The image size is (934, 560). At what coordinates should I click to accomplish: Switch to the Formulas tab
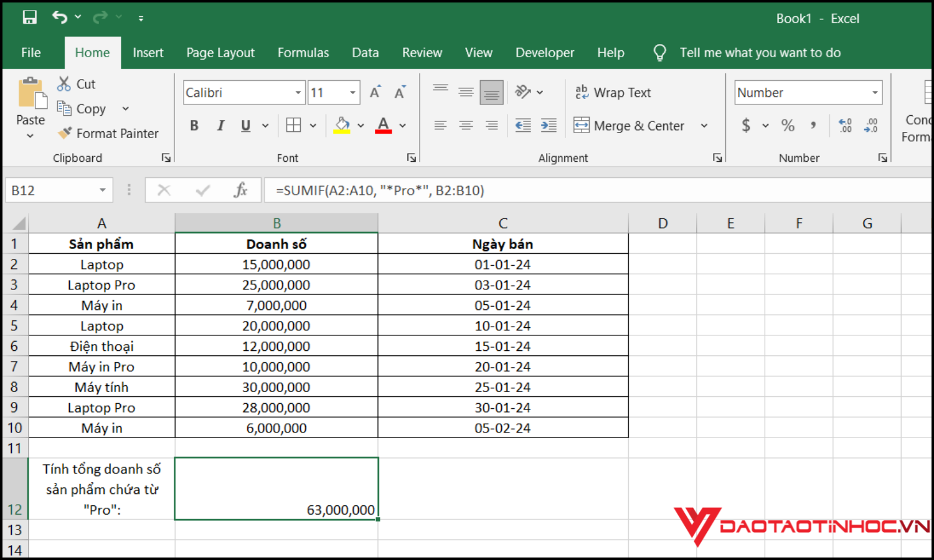[x=303, y=53]
